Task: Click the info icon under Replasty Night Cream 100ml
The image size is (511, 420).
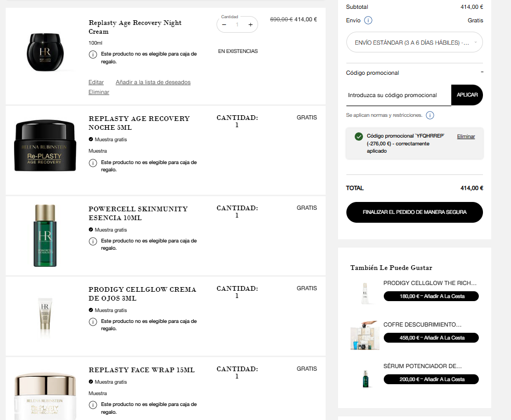Action: pos(93,55)
